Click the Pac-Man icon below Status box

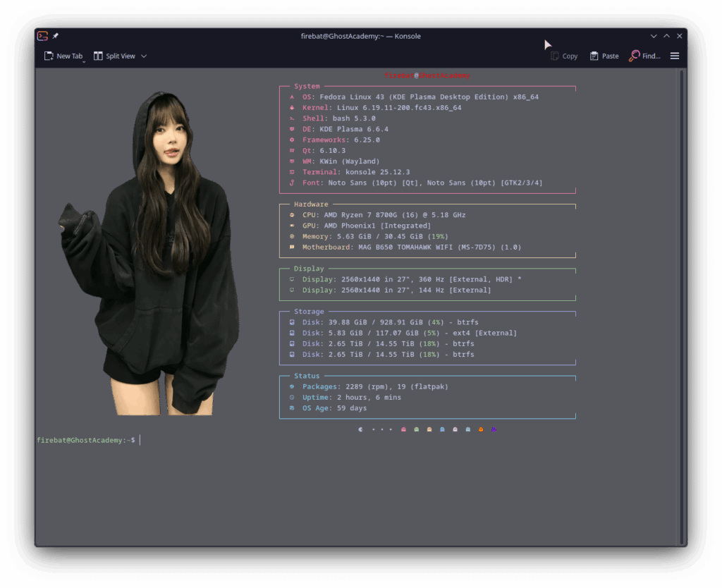coord(361,429)
